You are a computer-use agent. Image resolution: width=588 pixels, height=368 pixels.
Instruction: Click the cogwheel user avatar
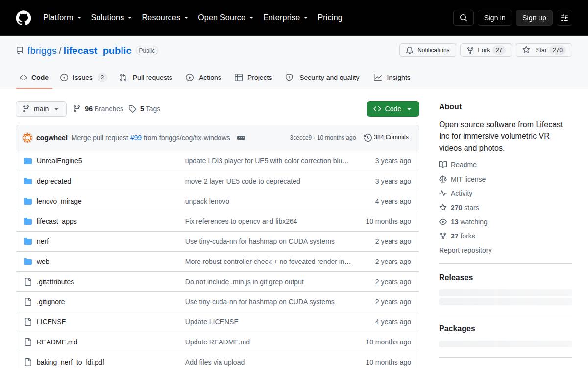coord(27,138)
